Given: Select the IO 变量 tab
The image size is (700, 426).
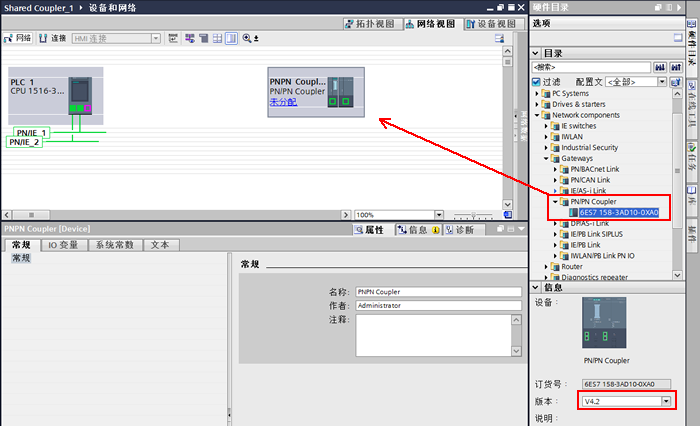Looking at the screenshot, I should point(63,245).
